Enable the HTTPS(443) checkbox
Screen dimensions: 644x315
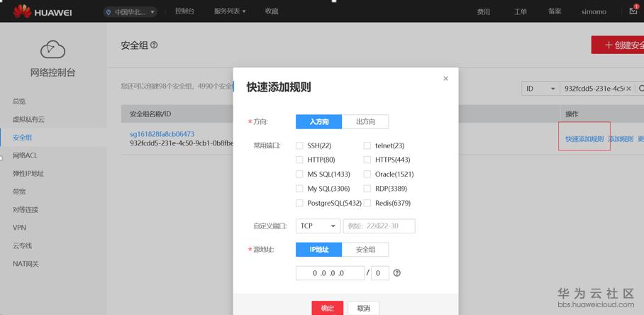(x=367, y=160)
